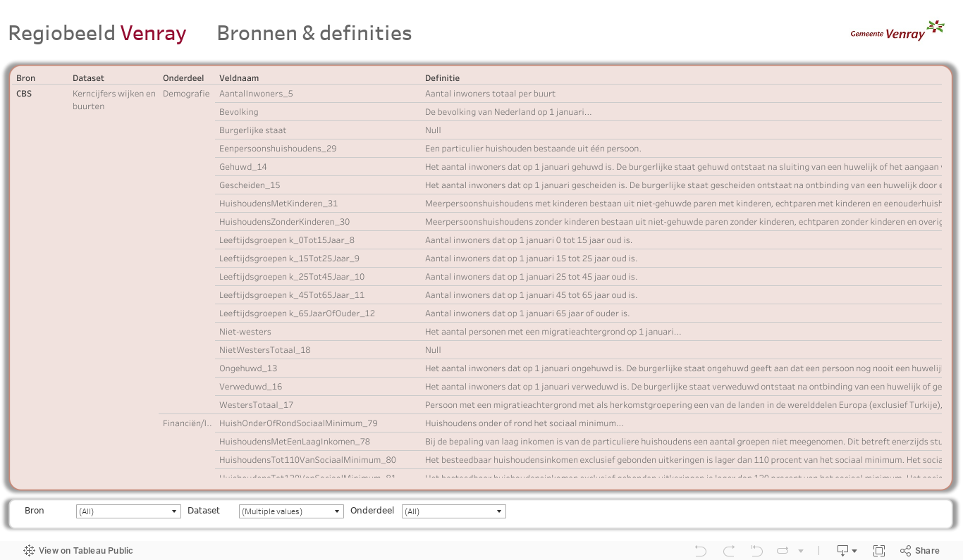Click definition 'Een particulier huishouden bestaande uit één persoon.'
Viewport: 963px width, 560px height.
click(533, 149)
